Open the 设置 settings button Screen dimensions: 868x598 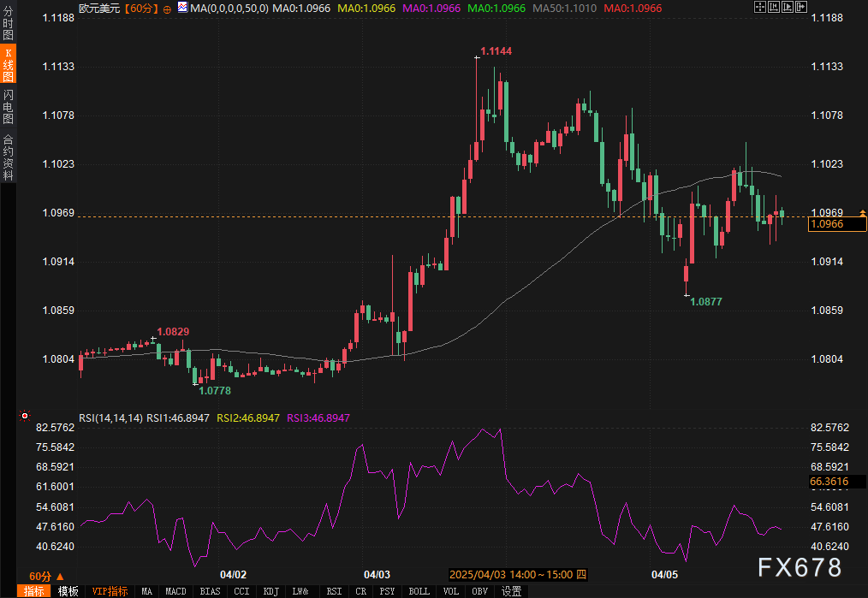[511, 591]
